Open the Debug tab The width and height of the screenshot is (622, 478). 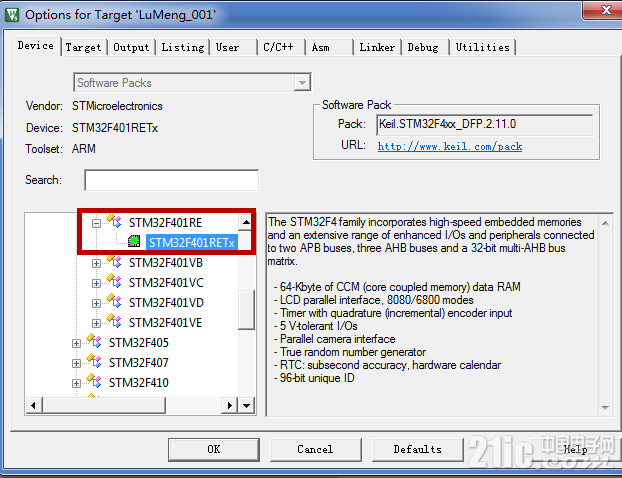pos(425,48)
